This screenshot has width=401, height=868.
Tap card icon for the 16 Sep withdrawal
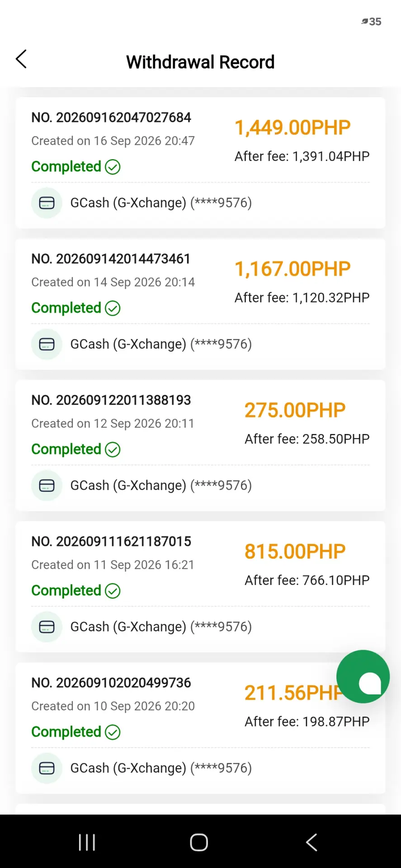click(x=47, y=203)
